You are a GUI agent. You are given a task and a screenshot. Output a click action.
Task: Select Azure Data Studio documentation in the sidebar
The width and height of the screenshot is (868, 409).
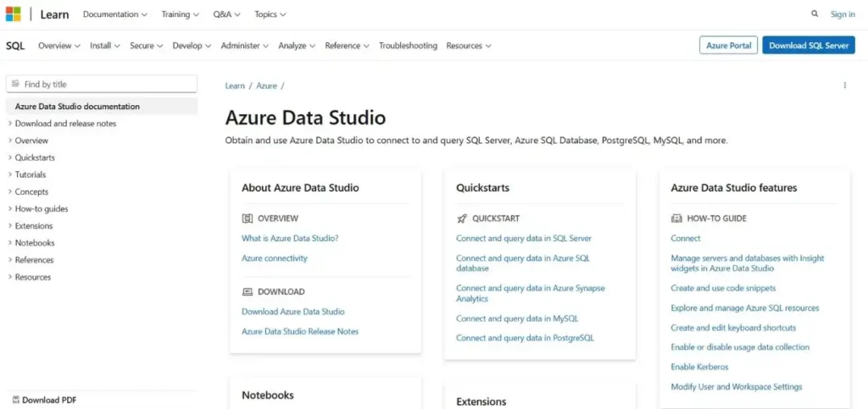102,106
